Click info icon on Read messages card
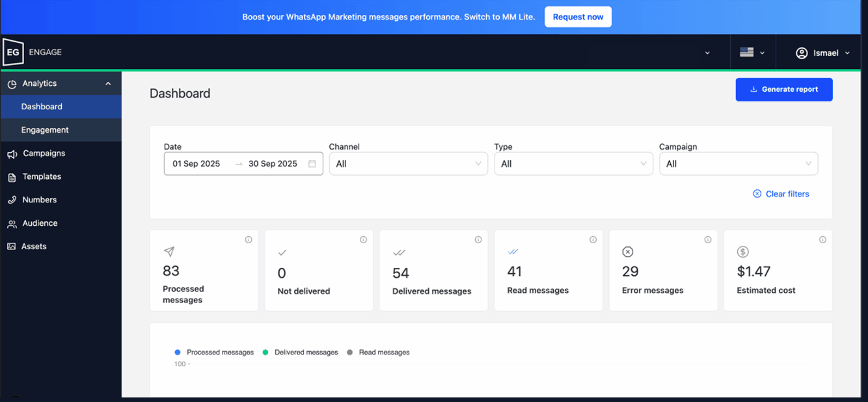 click(593, 240)
